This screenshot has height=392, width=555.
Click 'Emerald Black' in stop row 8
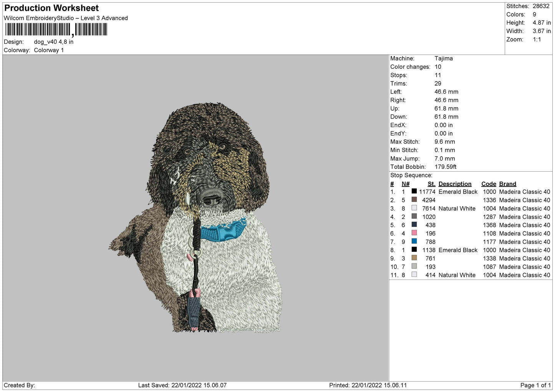tap(458, 250)
